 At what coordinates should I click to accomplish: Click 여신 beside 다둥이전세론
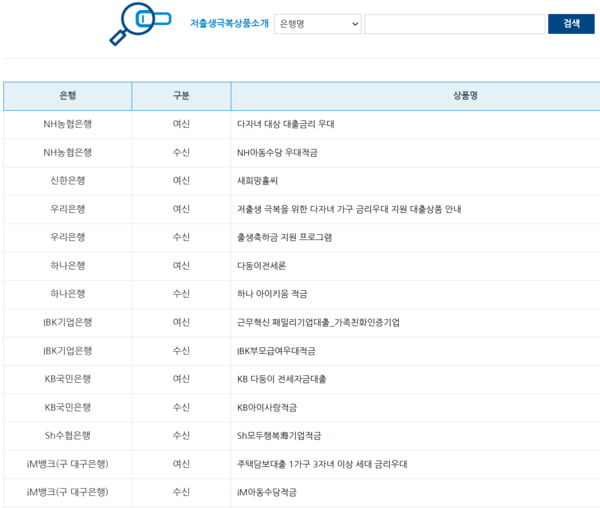point(181,265)
